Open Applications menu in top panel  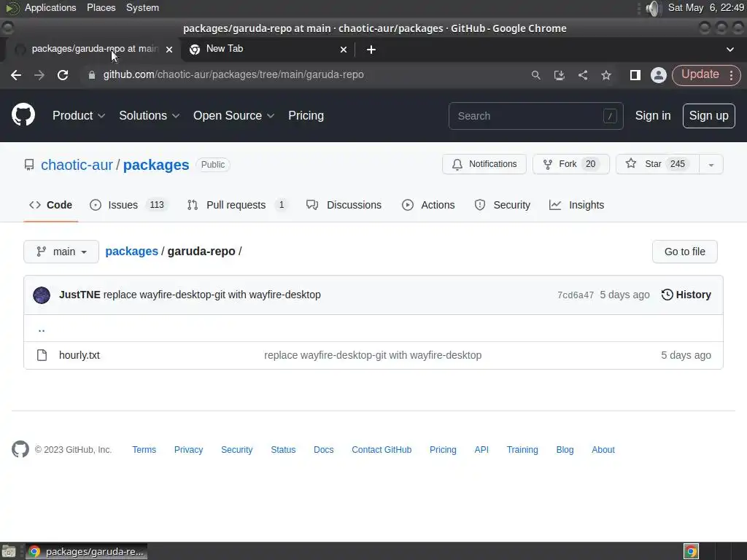coord(50,7)
